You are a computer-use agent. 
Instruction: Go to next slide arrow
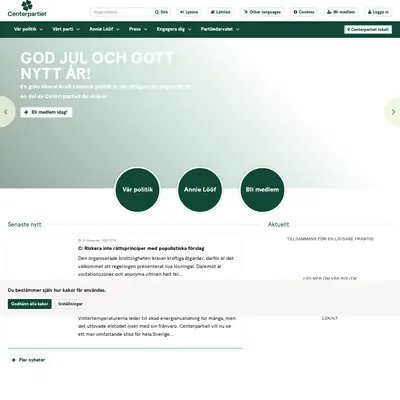(x=393, y=112)
